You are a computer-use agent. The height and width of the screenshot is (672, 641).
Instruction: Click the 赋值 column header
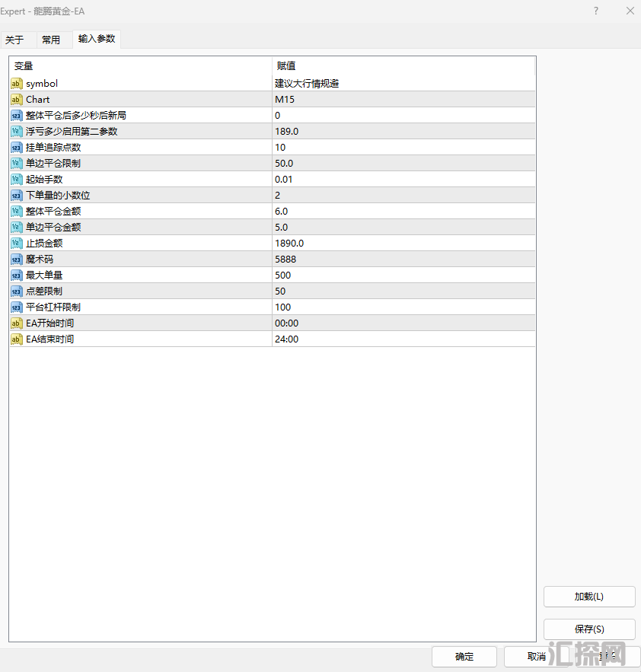[403, 66]
